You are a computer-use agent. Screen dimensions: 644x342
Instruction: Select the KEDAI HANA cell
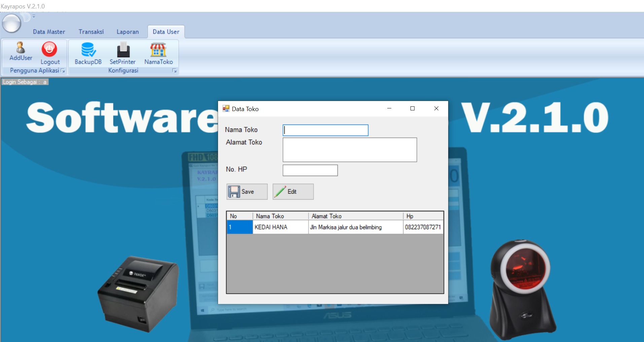tap(281, 227)
